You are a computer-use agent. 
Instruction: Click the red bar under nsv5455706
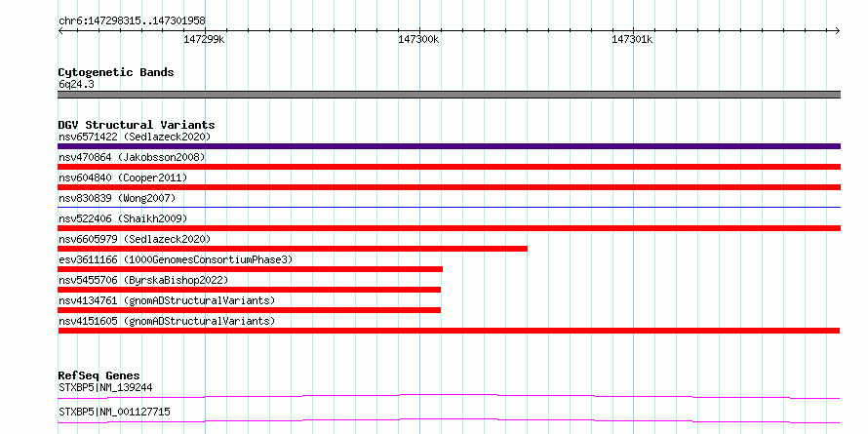(249, 290)
